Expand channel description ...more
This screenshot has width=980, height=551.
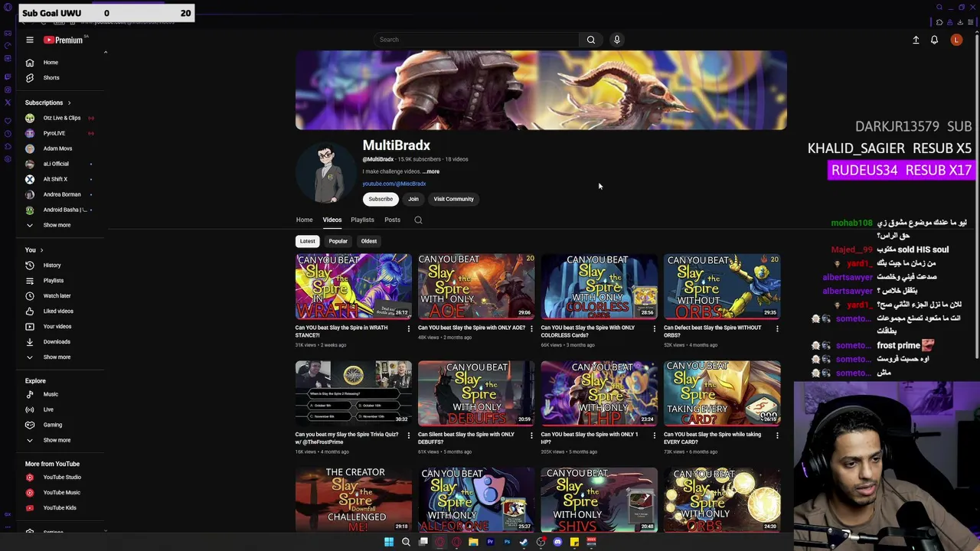click(x=430, y=171)
